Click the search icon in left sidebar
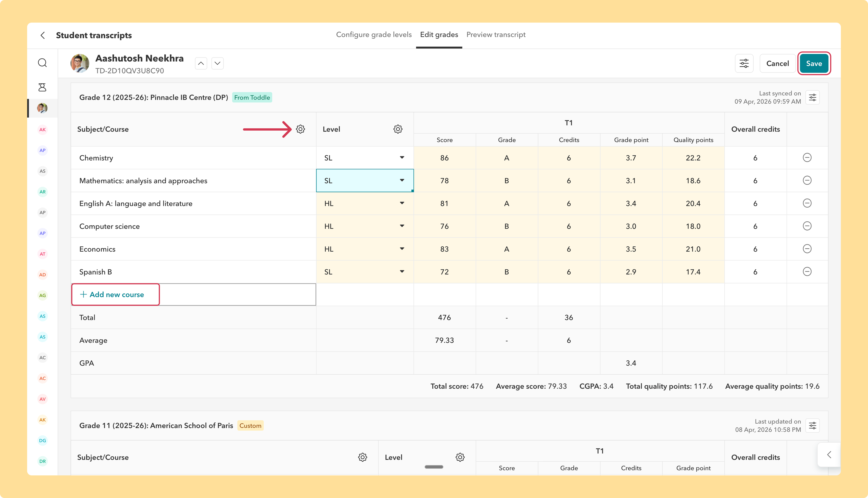 pos(42,63)
